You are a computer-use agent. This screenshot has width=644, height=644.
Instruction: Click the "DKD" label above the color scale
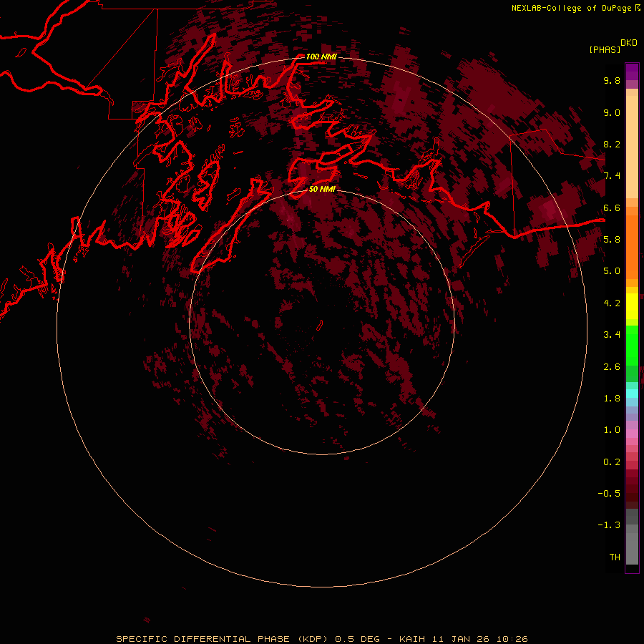(629, 43)
